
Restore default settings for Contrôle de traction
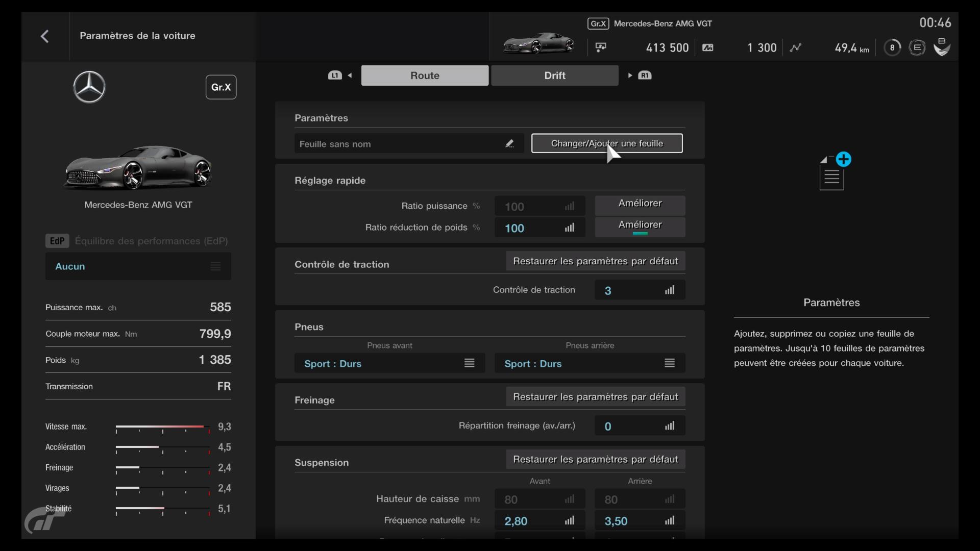tap(595, 261)
